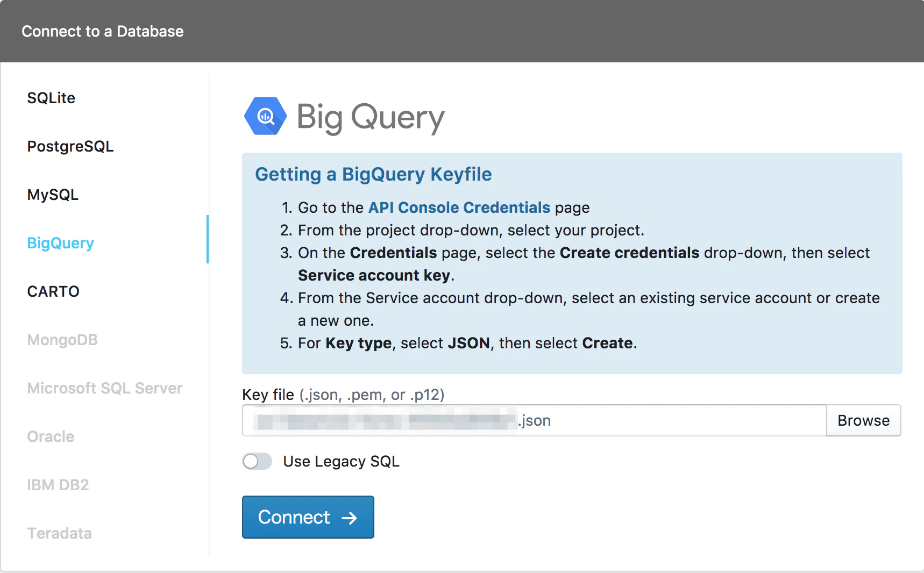Click the Key file (.json, .pem, or .p12) label
The width and height of the screenshot is (924, 573).
pos(343,395)
